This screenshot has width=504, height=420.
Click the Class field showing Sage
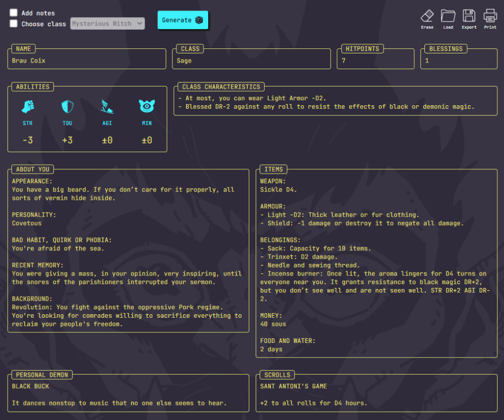[x=252, y=61]
